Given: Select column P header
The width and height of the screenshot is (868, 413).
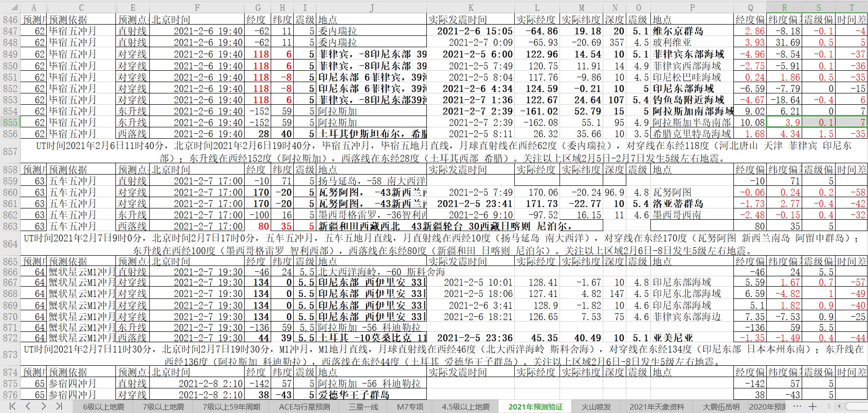Looking at the screenshot, I should coord(692,7).
